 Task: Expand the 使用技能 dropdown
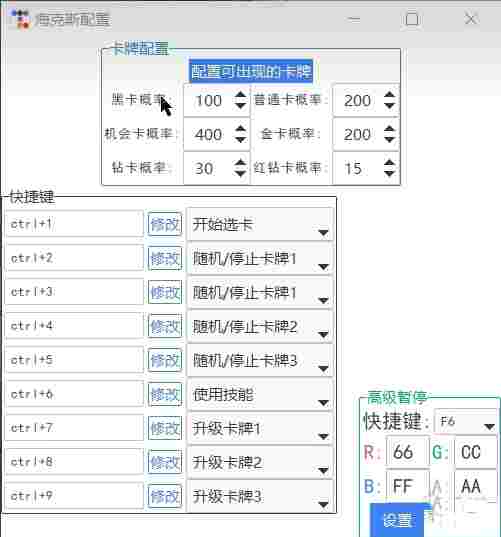click(260, 395)
